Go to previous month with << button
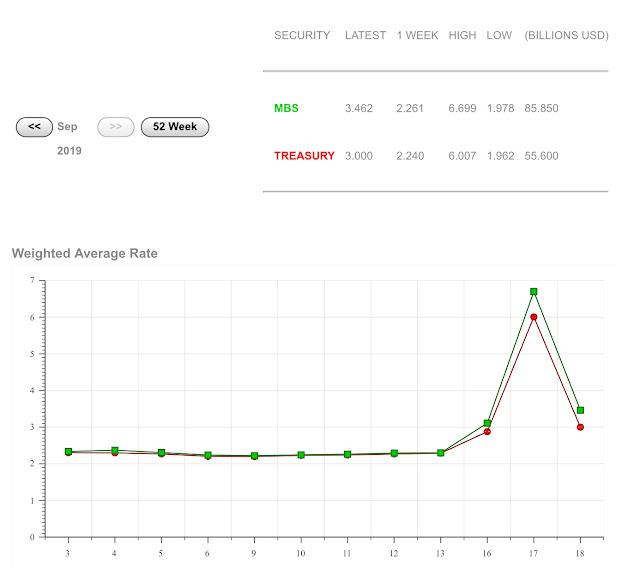Image resolution: width=640 pixels, height=576 pixels. coord(34,127)
